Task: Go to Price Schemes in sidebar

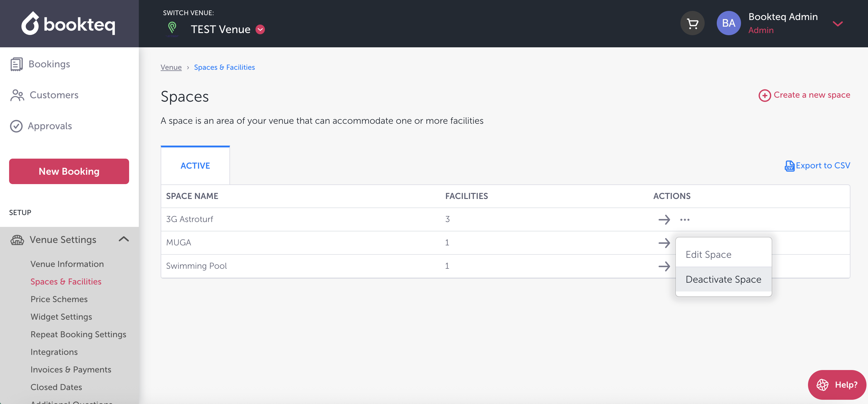Action: (x=59, y=299)
